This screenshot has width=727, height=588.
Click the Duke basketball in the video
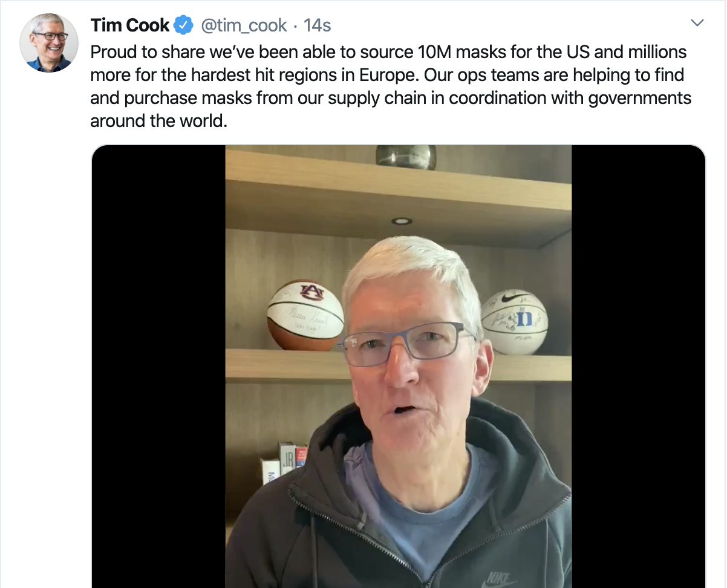coord(515,322)
